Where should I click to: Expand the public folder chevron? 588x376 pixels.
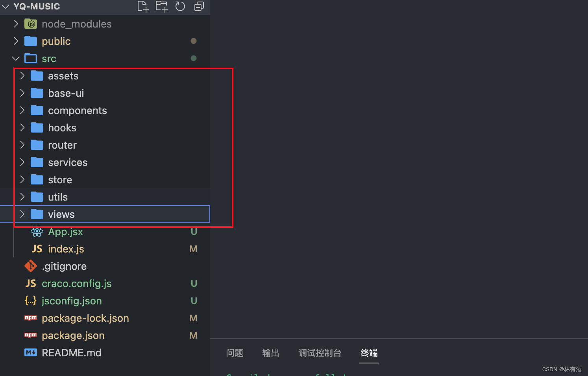click(16, 41)
